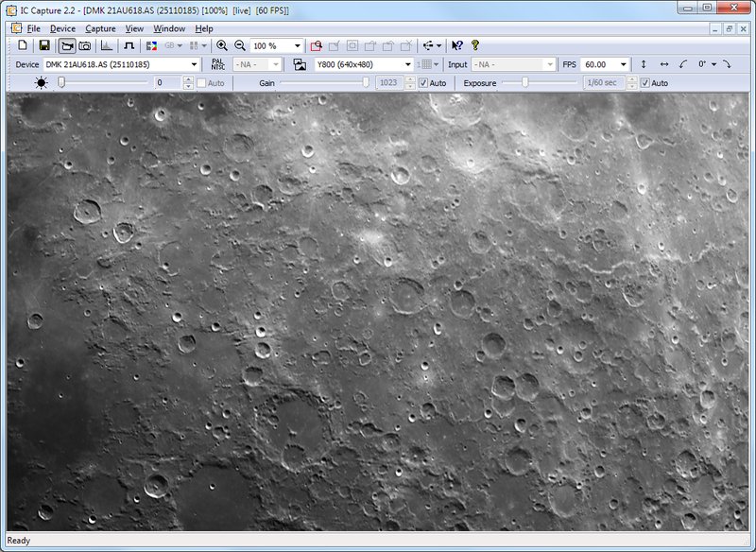The image size is (756, 552).
Task: Click the PAL/NTSC video norm icon
Action: (x=218, y=64)
